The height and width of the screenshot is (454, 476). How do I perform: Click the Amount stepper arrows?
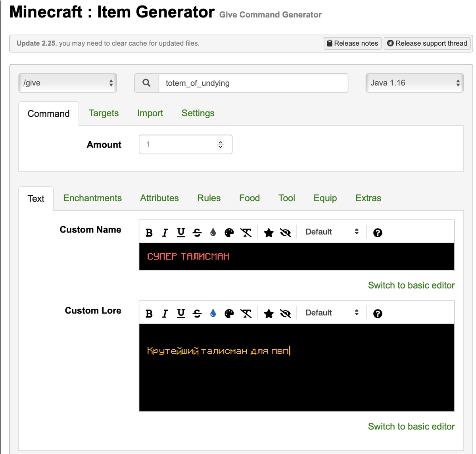(221, 144)
